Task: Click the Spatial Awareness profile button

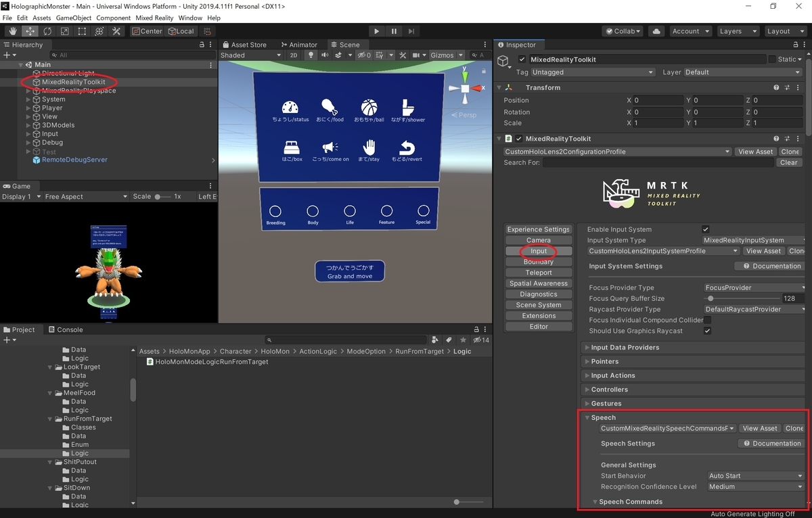Action: pos(539,283)
